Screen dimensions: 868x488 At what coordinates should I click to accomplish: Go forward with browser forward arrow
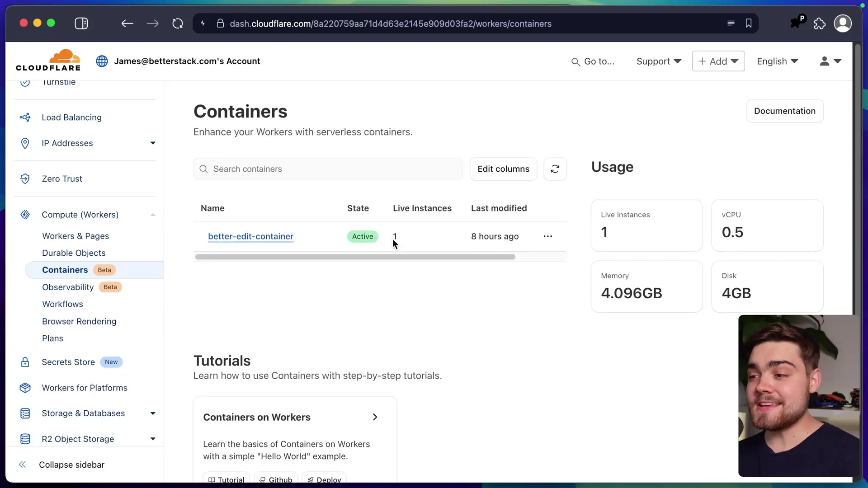(x=153, y=23)
